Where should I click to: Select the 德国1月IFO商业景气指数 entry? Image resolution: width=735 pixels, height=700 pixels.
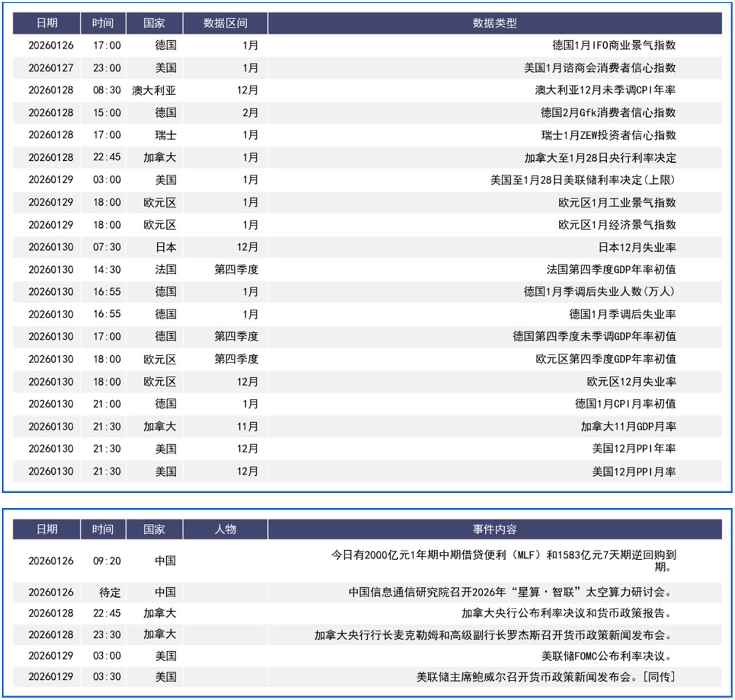tap(613, 45)
